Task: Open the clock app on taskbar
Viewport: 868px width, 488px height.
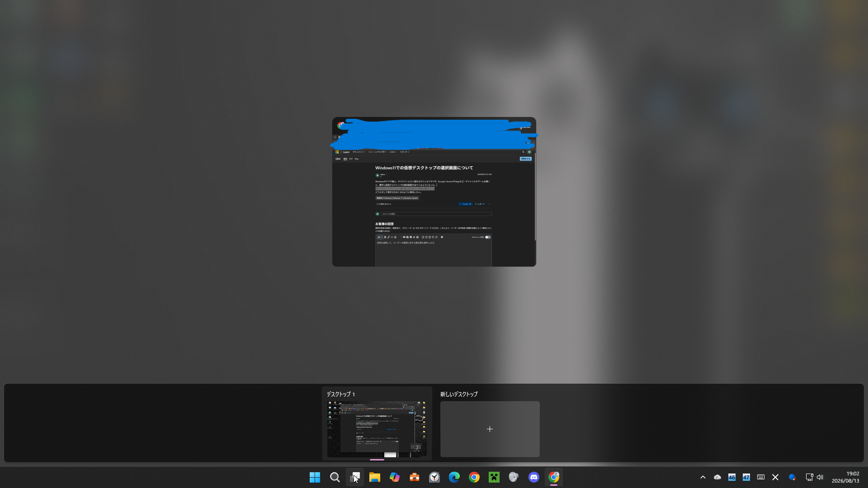Action: click(434, 477)
